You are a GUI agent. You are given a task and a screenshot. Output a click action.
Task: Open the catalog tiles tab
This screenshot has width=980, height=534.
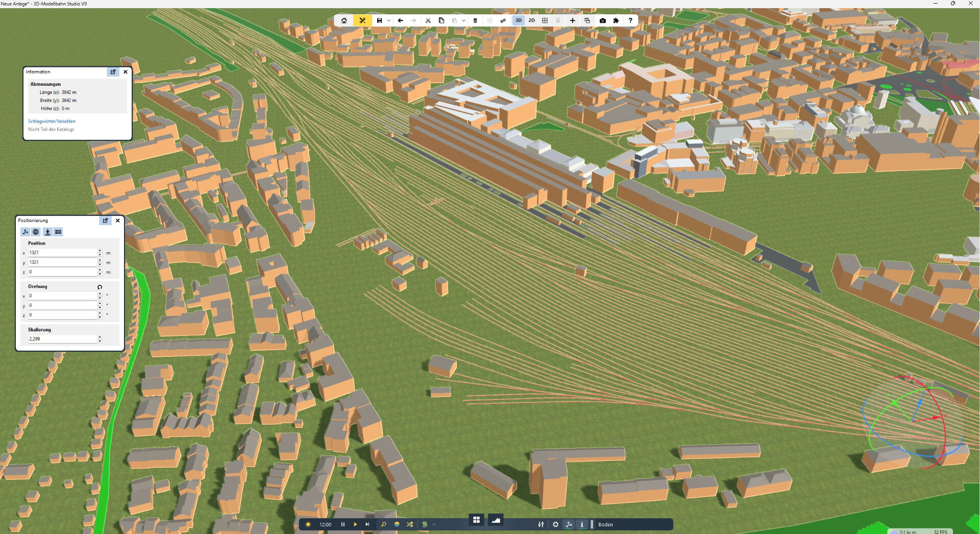(476, 520)
